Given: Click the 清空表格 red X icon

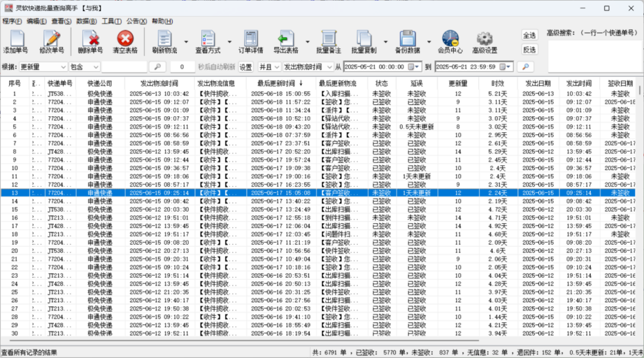Looking at the screenshot, I should coord(125,38).
